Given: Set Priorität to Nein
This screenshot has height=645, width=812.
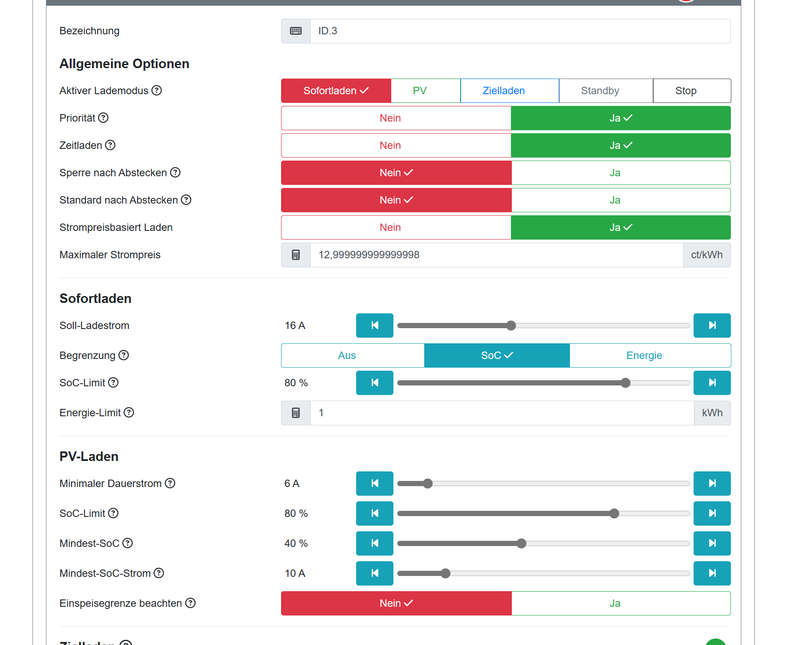Looking at the screenshot, I should (x=396, y=118).
